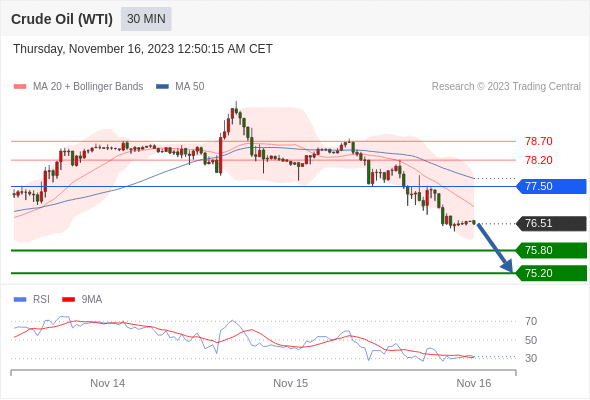Click the blue MA 50 color swatch
This screenshot has height=400, width=590.
[x=162, y=87]
